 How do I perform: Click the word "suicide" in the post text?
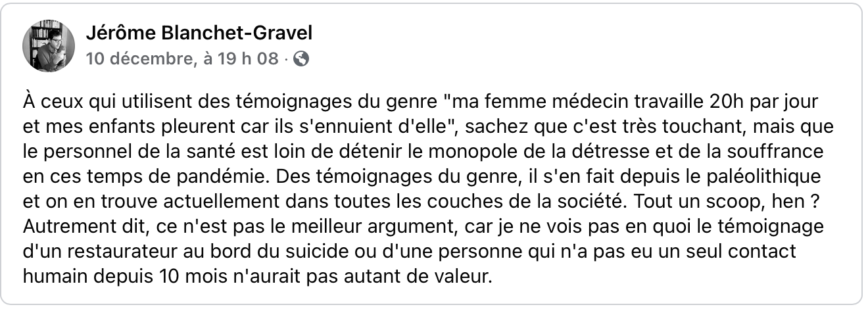point(354,252)
